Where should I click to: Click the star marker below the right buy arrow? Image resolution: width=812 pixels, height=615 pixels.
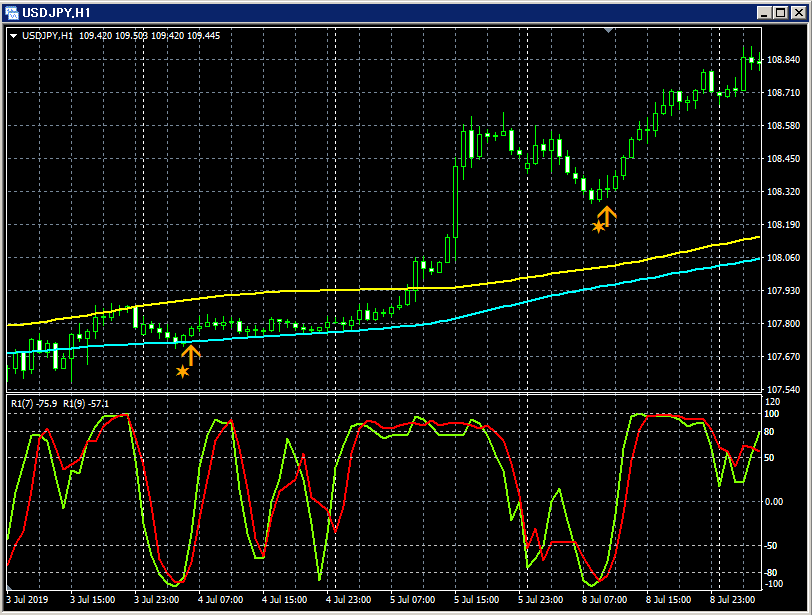599,229
